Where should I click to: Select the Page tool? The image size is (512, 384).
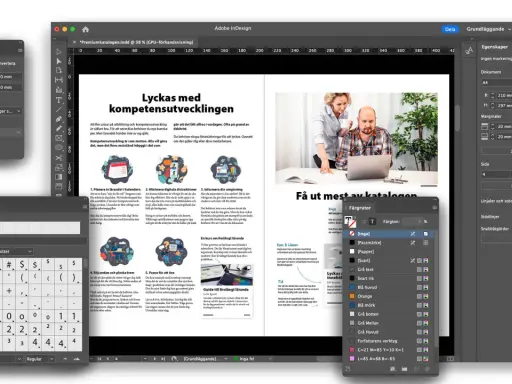pos(59,70)
